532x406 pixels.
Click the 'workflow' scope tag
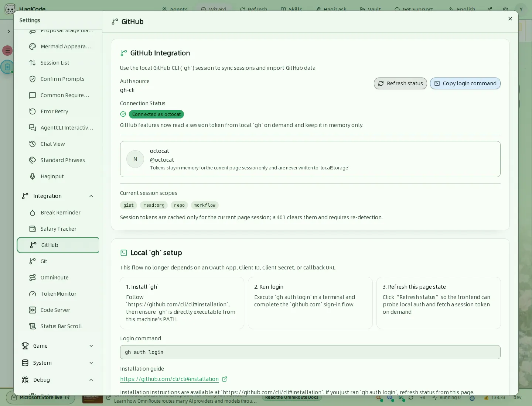click(x=205, y=205)
